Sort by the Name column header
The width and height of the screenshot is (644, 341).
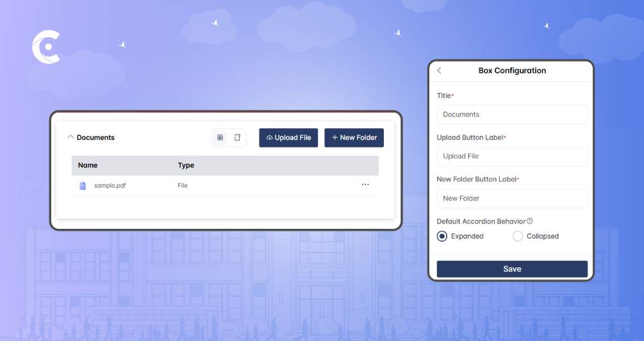coord(88,165)
